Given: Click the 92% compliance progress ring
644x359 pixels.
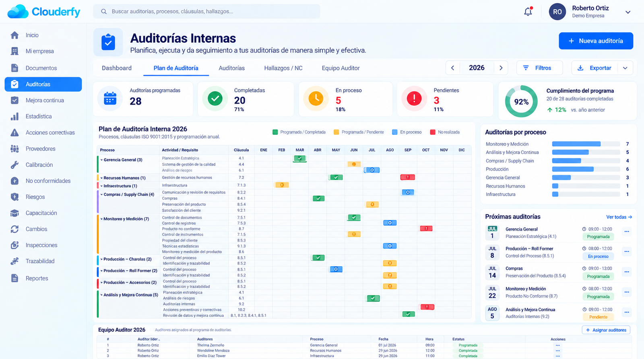Looking at the screenshot, I should pyautogui.click(x=521, y=101).
